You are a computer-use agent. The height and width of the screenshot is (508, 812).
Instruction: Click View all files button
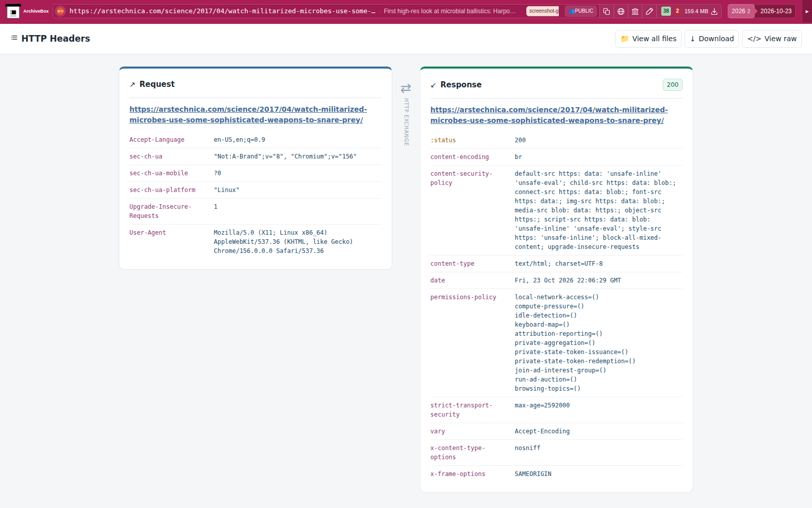click(649, 39)
